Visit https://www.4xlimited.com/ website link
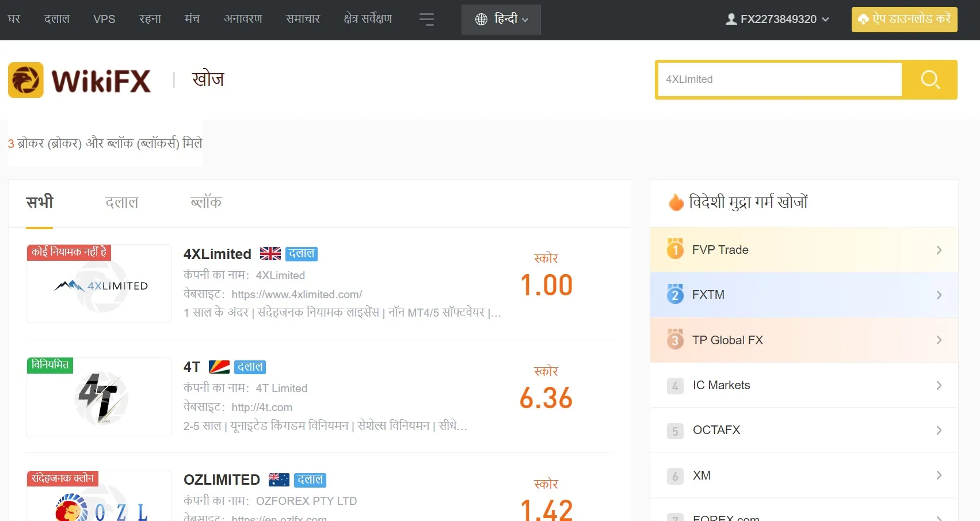980x521 pixels. click(x=297, y=294)
